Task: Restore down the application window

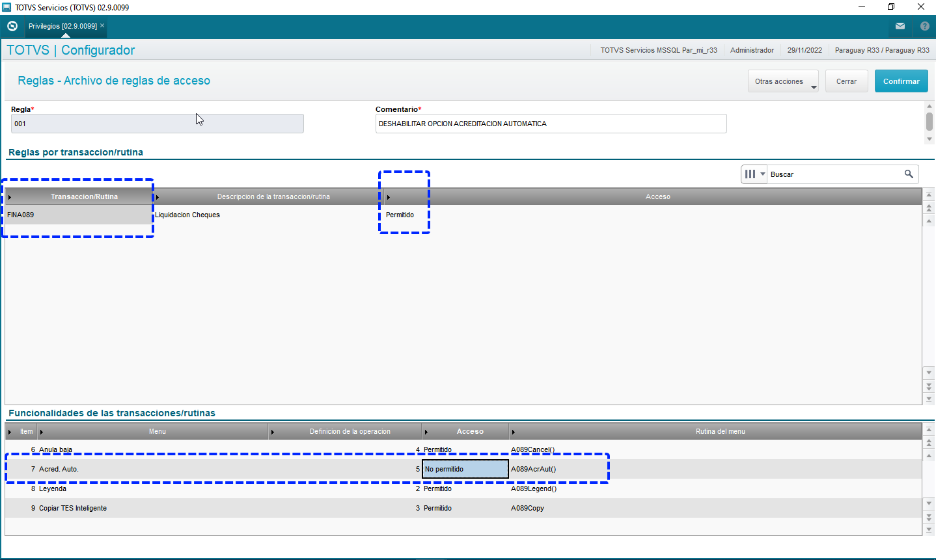Action: pos(891,7)
